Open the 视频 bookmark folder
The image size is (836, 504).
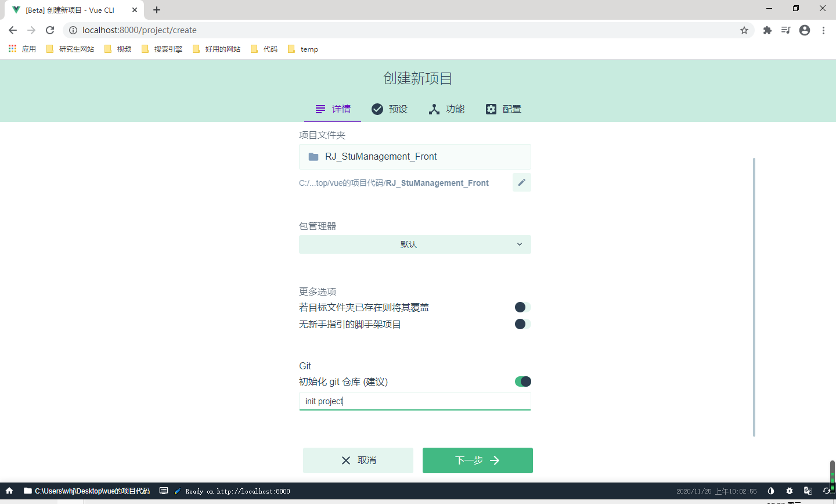(x=118, y=49)
